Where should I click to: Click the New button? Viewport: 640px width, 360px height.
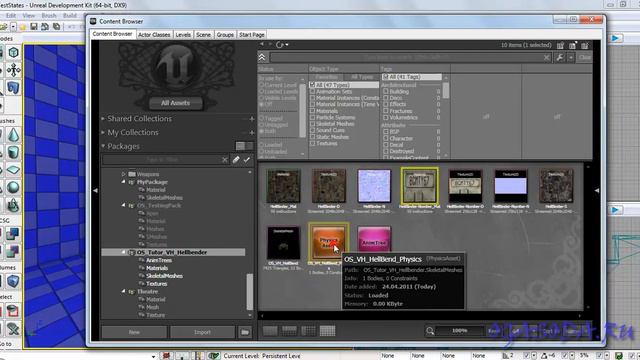coord(134,332)
